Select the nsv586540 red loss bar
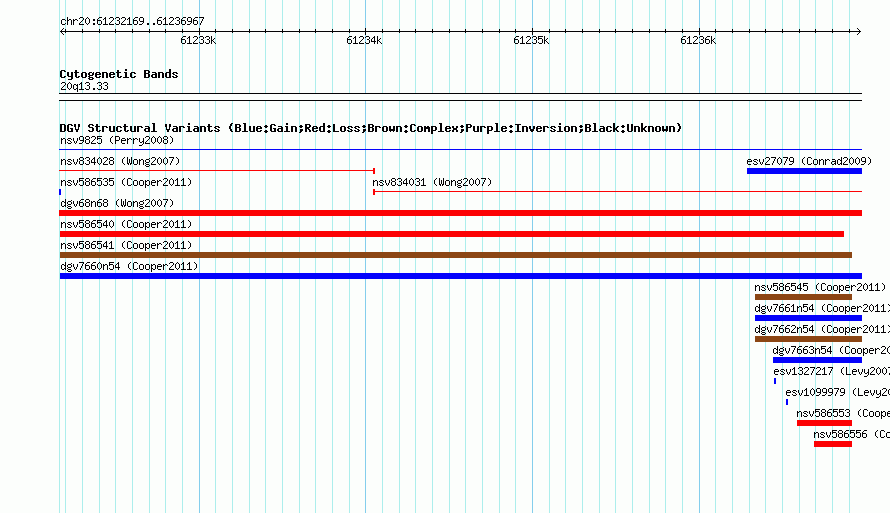This screenshot has height=513, width=890. click(x=451, y=234)
